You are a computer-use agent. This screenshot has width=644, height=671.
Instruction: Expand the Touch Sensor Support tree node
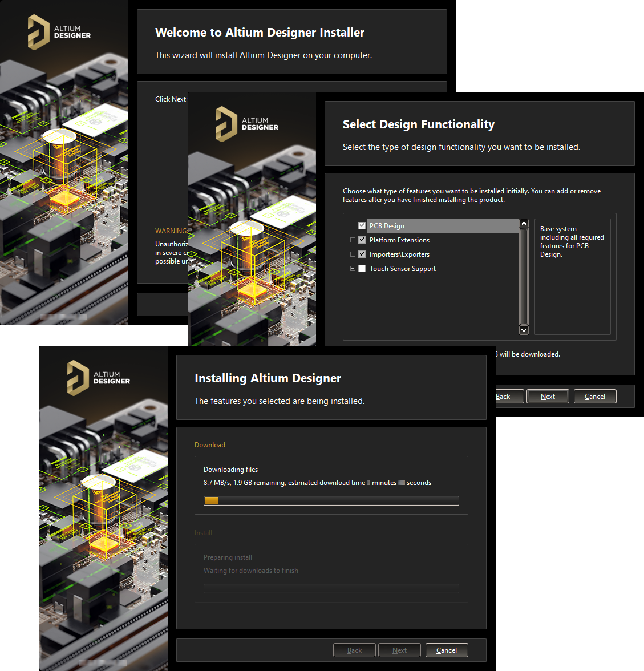coord(353,269)
